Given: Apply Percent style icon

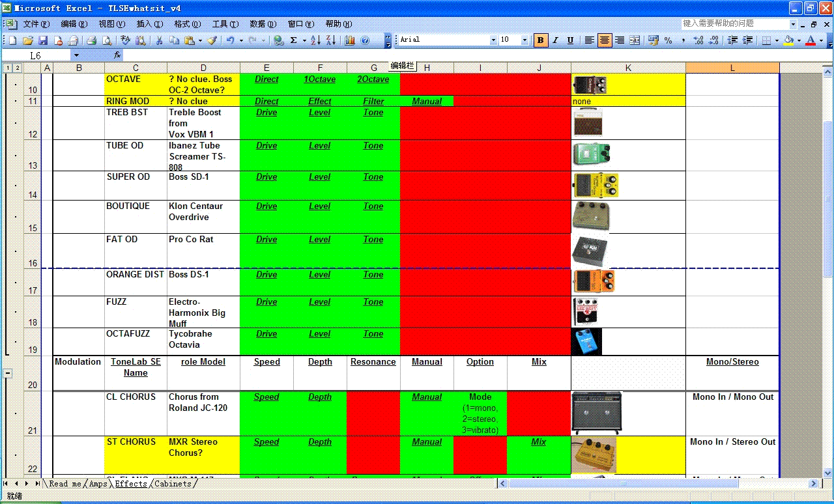Looking at the screenshot, I should point(669,40).
